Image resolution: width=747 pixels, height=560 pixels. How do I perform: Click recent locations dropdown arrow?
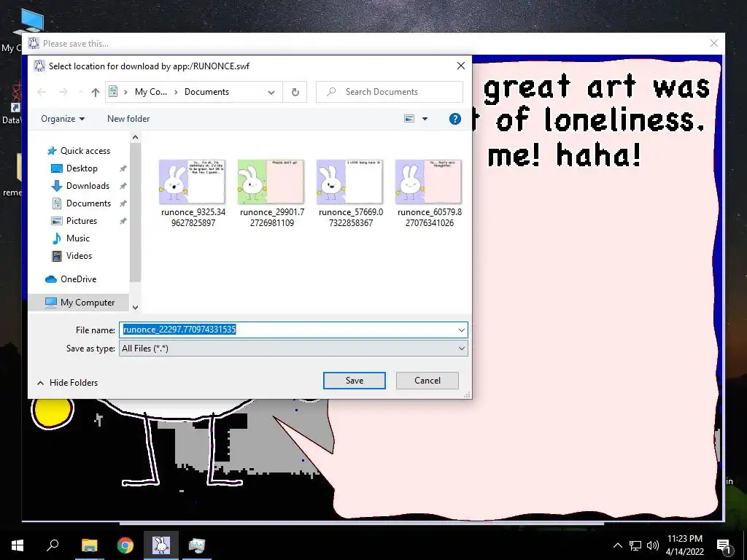(x=81, y=92)
